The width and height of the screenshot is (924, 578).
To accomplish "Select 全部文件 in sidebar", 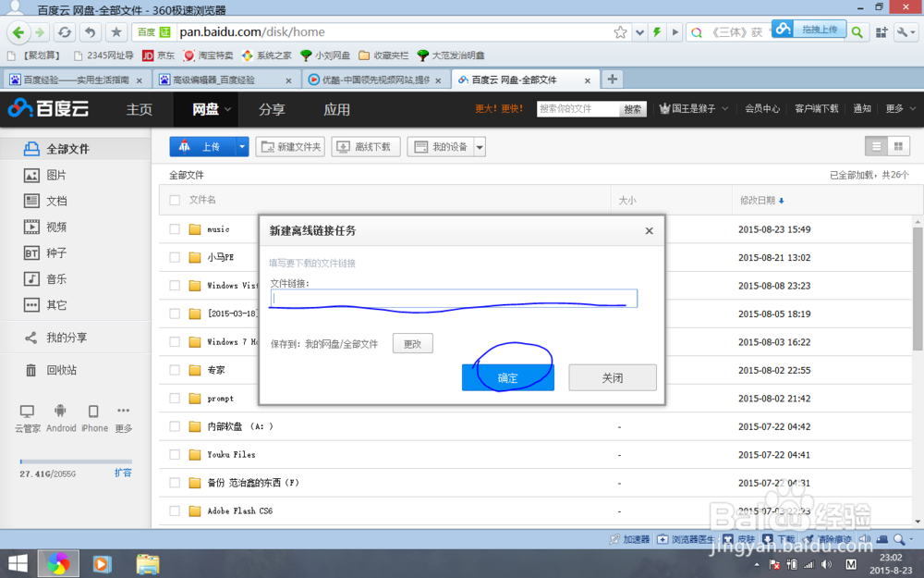I will click(x=76, y=149).
